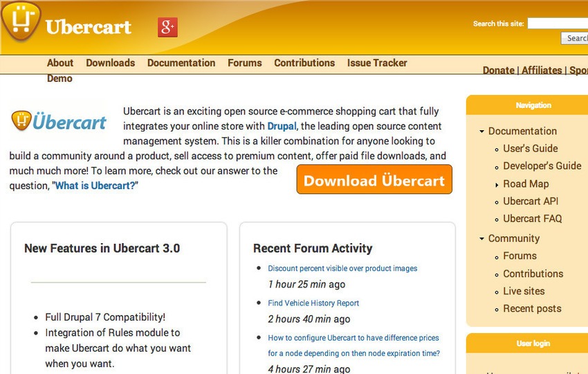Open Live sites in sidebar
Image resolution: width=588 pixels, height=374 pixels.
tap(524, 291)
